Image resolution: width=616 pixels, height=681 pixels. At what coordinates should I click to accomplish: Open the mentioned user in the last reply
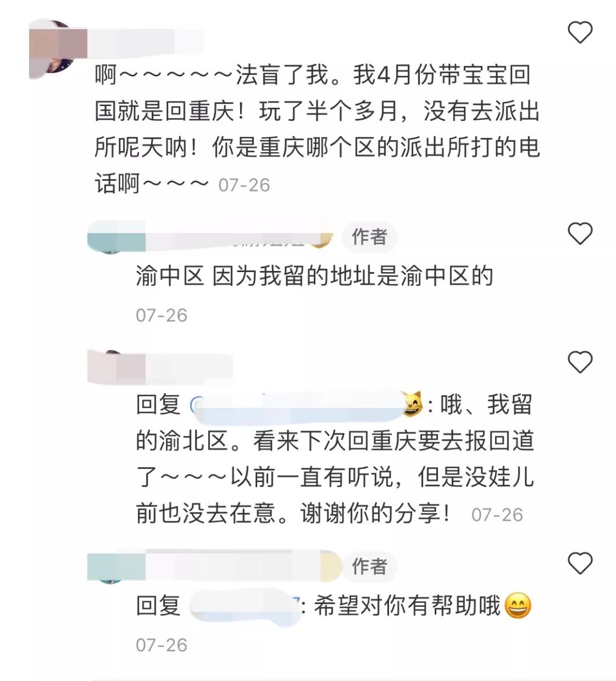[245, 606]
